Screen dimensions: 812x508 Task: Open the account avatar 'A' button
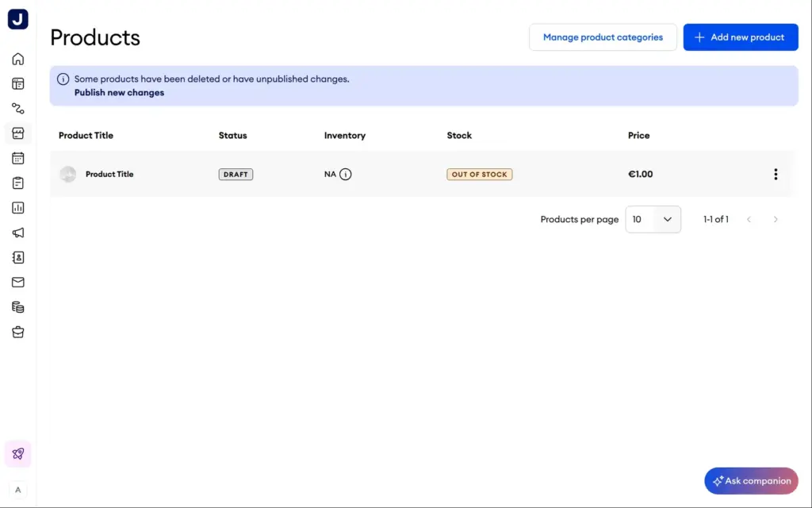click(18, 490)
